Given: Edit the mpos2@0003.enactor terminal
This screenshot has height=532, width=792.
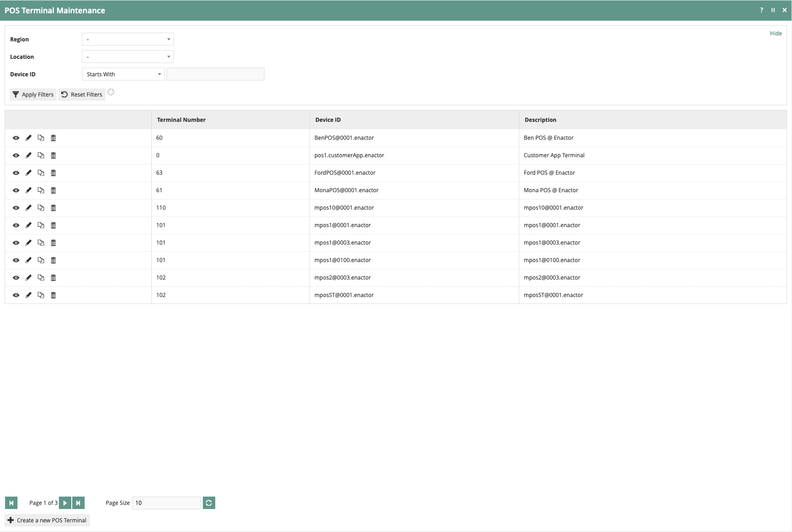Looking at the screenshot, I should pos(29,278).
